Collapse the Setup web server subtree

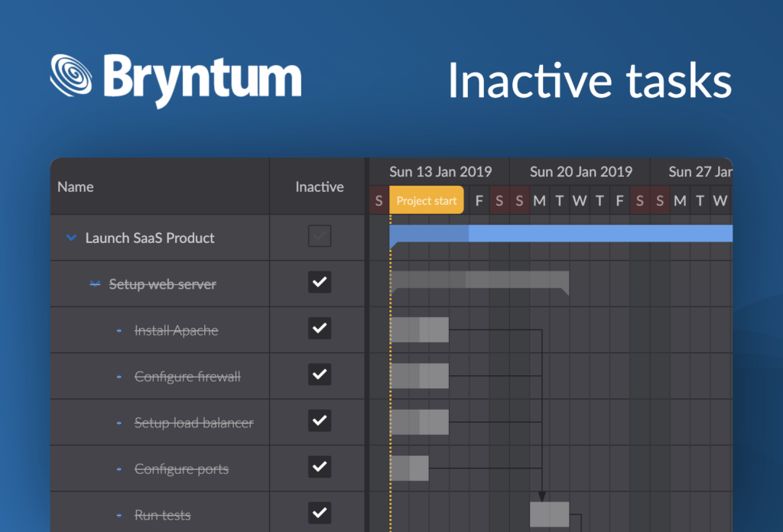click(x=93, y=284)
